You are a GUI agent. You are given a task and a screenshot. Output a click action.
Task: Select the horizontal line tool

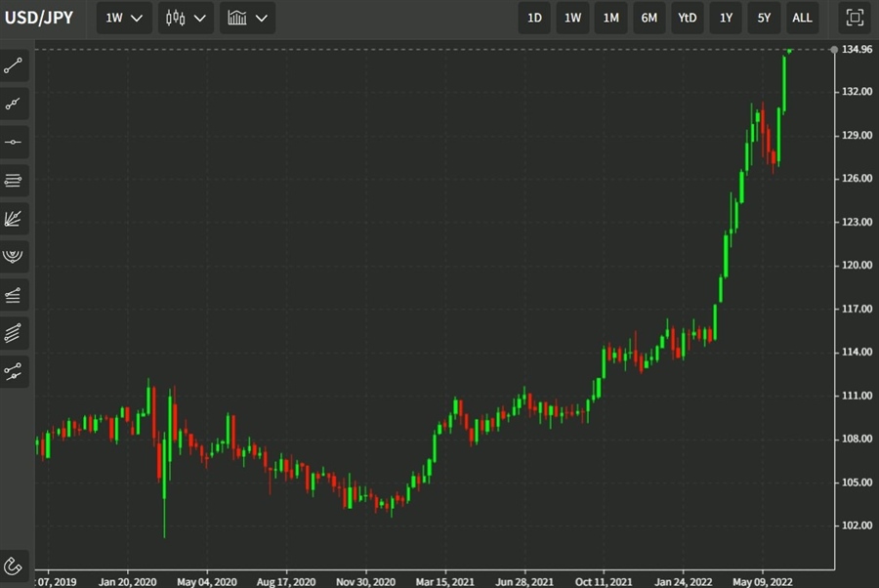pyautogui.click(x=14, y=142)
